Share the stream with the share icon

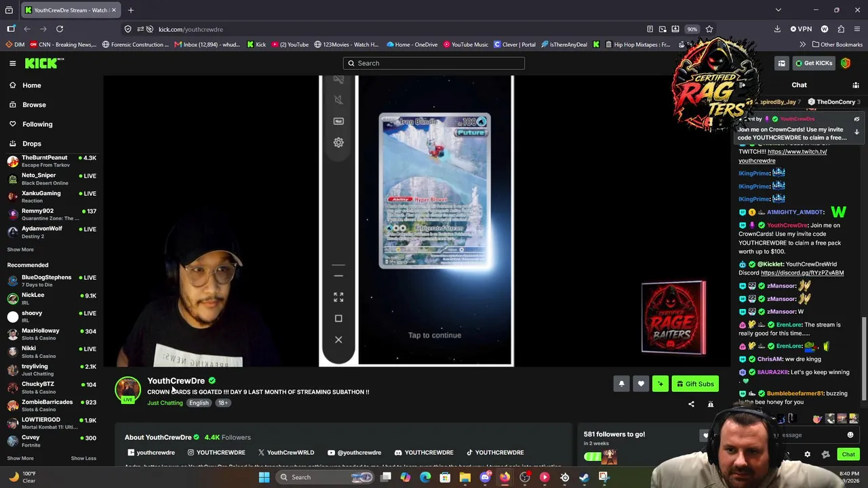691,404
